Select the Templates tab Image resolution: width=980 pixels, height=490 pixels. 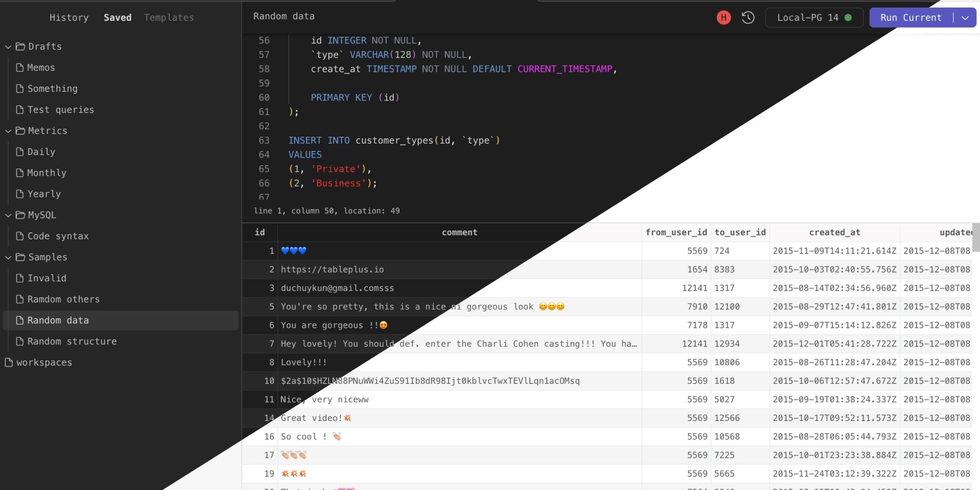(169, 17)
